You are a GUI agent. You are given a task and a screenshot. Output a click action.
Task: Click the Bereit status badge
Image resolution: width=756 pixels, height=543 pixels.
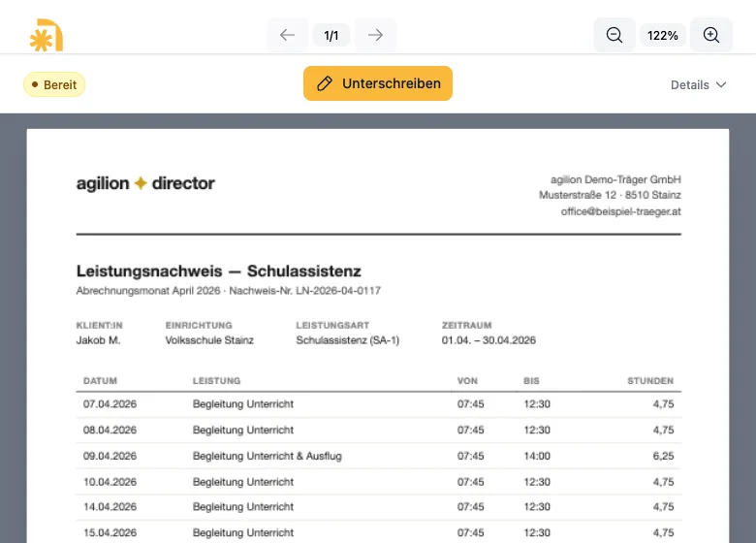54,84
